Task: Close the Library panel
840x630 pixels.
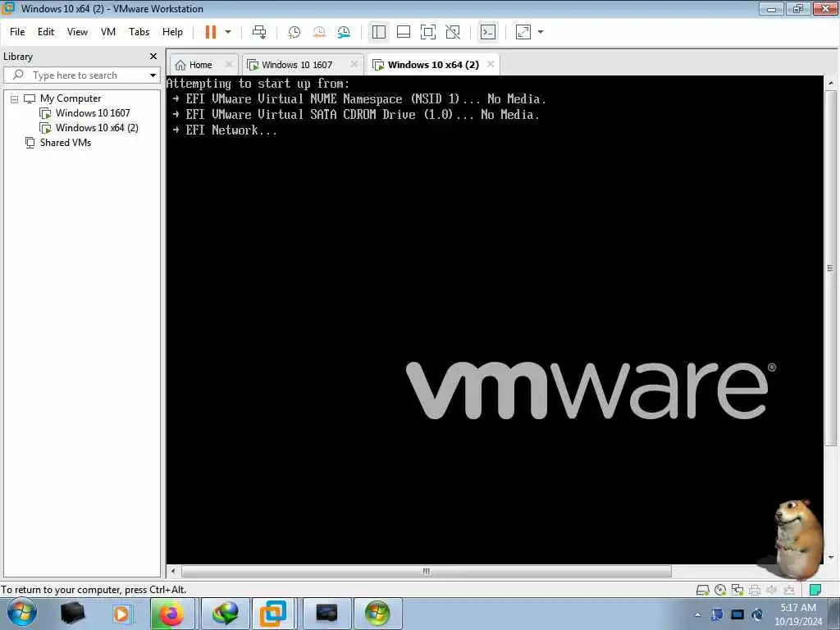Action: [x=153, y=57]
